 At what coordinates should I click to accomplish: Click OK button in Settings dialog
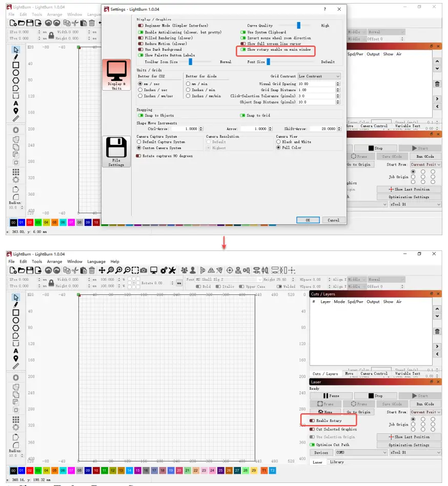[308, 220]
